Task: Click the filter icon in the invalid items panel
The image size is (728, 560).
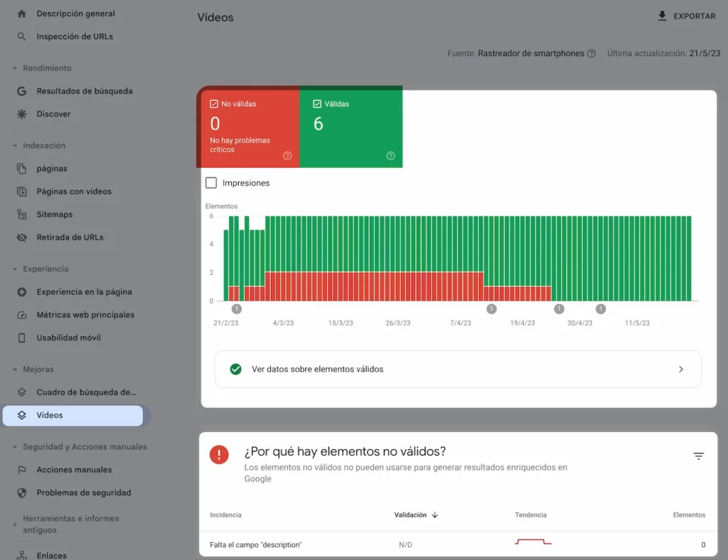Action: (698, 456)
